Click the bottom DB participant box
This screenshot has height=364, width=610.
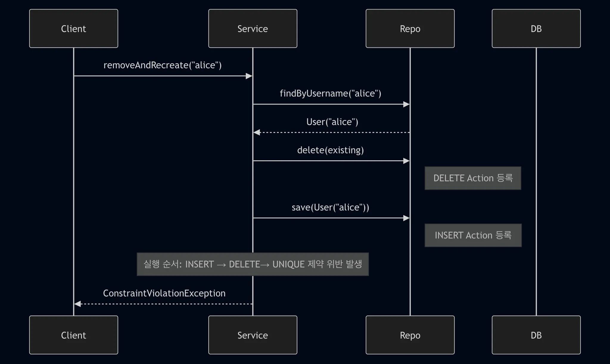pyautogui.click(x=536, y=335)
